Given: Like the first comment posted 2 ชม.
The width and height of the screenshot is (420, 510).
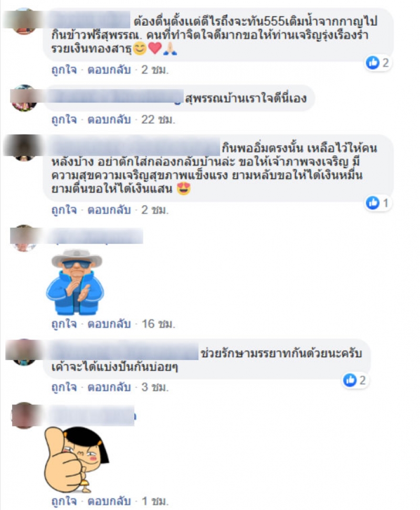Looking at the screenshot, I should point(64,70).
